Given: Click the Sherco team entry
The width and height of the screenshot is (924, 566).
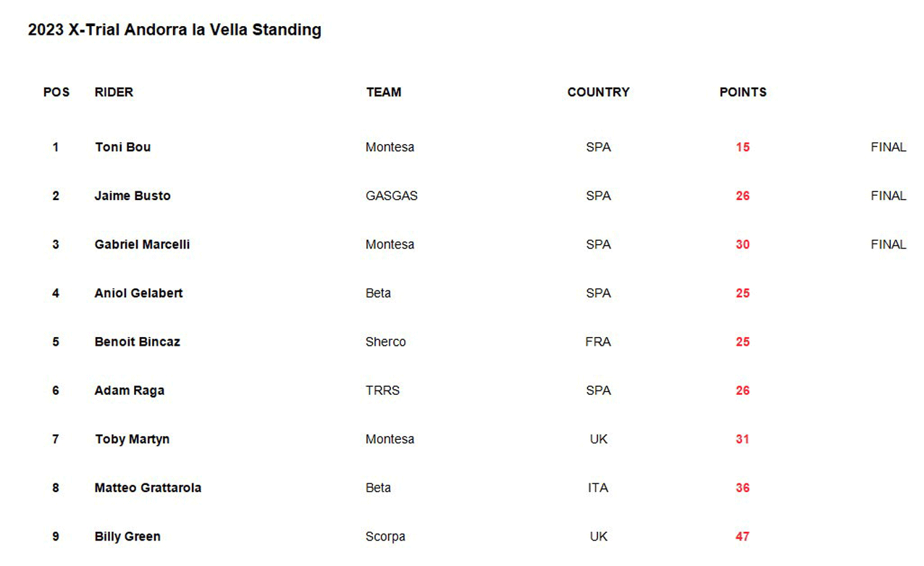Looking at the screenshot, I should coord(386,341).
